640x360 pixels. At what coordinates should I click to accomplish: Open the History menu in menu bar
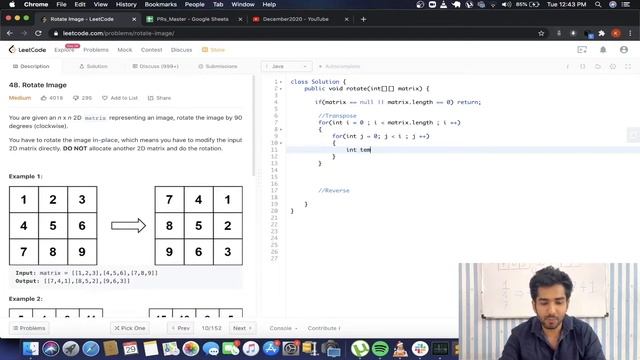(x=126, y=4)
